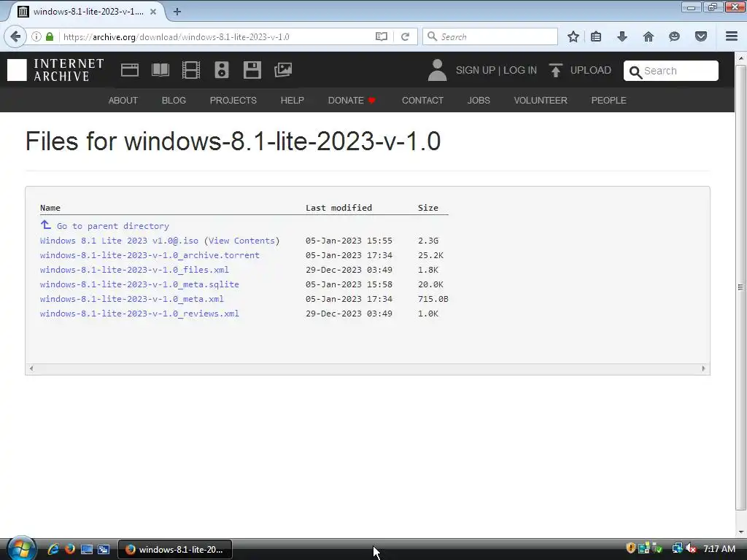Open the VOLUNTEER menu item
This screenshot has height=560, width=747.
coord(541,101)
